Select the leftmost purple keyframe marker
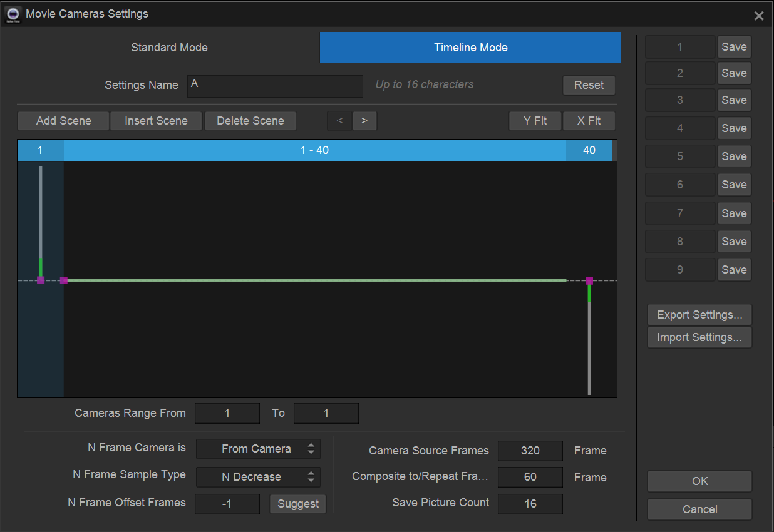 (x=41, y=280)
